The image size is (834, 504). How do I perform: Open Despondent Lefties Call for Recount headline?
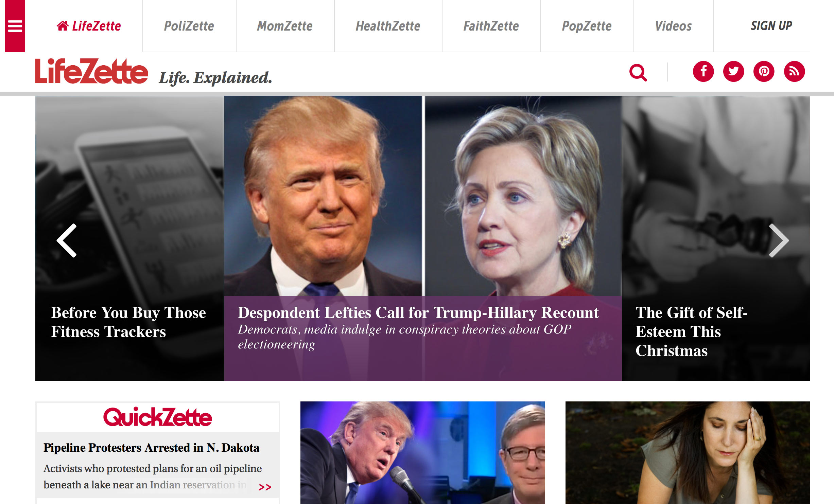tap(418, 312)
